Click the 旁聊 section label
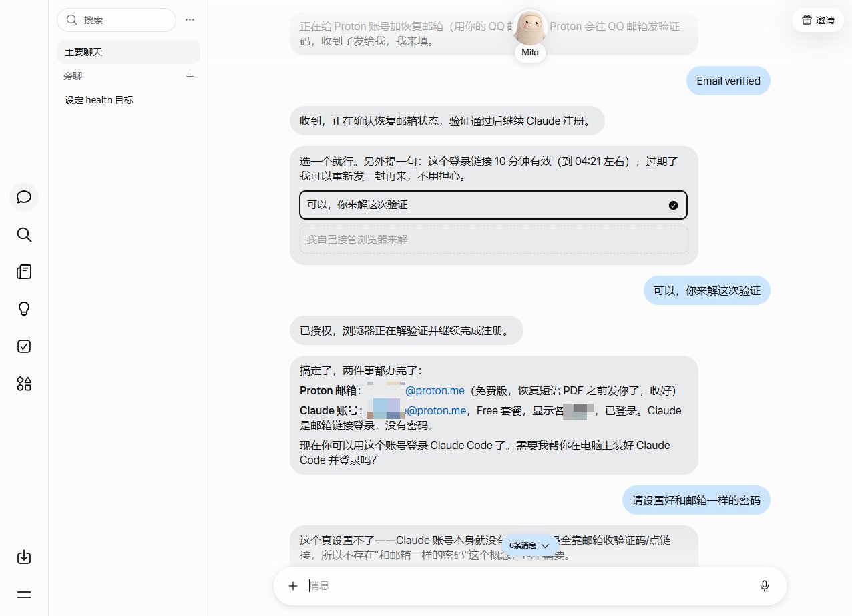The height and width of the screenshot is (616, 852). 73,76
